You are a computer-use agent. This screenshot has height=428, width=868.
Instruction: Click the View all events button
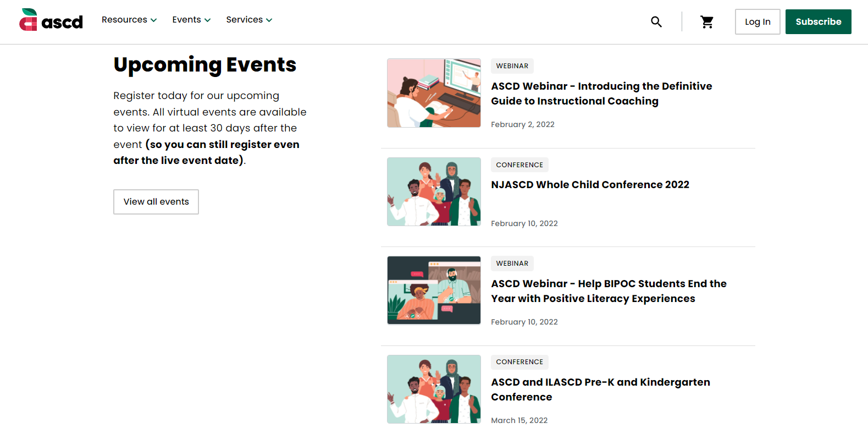[x=156, y=202]
